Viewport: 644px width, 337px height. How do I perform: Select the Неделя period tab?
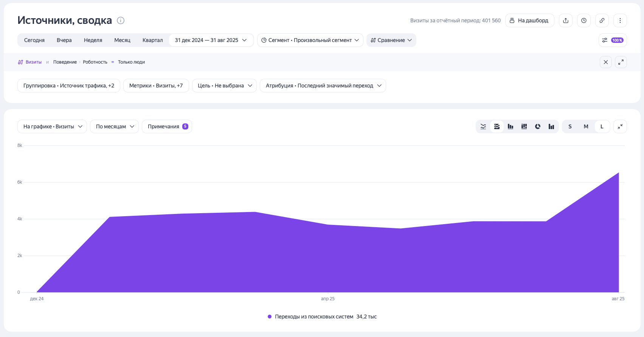coord(93,40)
